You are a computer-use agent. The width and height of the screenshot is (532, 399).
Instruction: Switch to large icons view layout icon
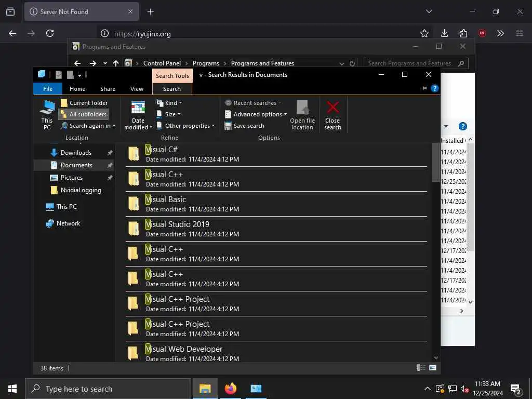point(433,368)
